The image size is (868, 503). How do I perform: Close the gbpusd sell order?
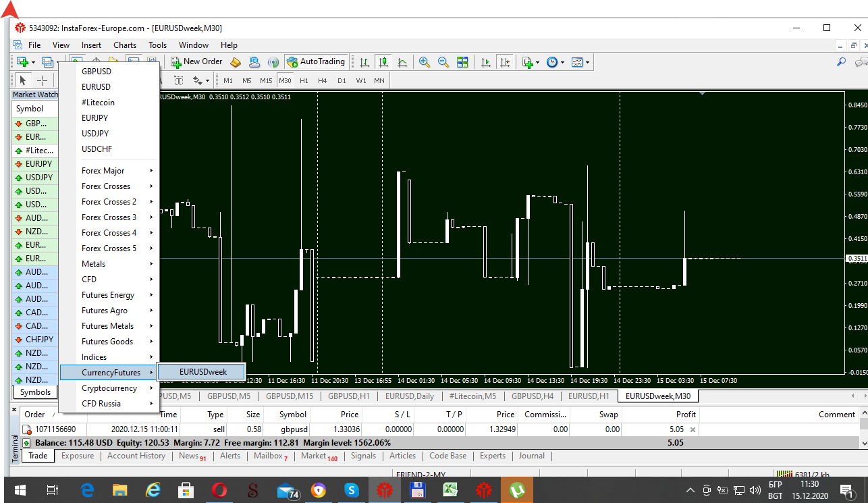pyautogui.click(x=693, y=429)
